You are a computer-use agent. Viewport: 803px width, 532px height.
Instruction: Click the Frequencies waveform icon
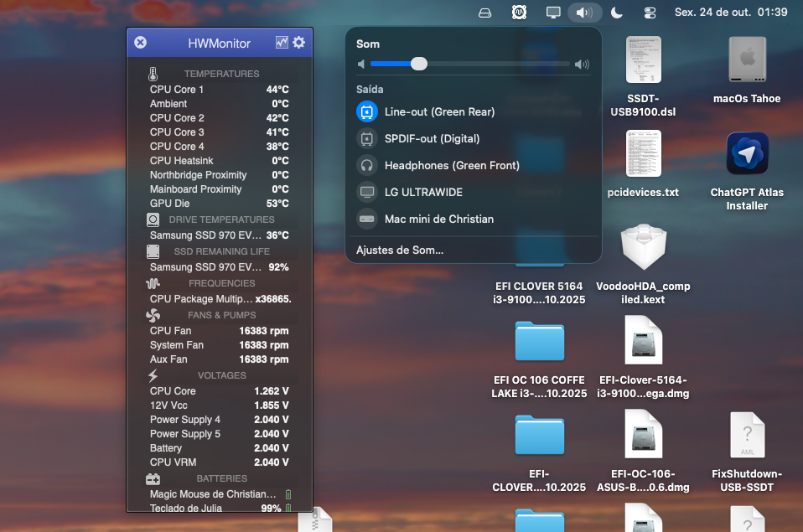pyautogui.click(x=153, y=283)
